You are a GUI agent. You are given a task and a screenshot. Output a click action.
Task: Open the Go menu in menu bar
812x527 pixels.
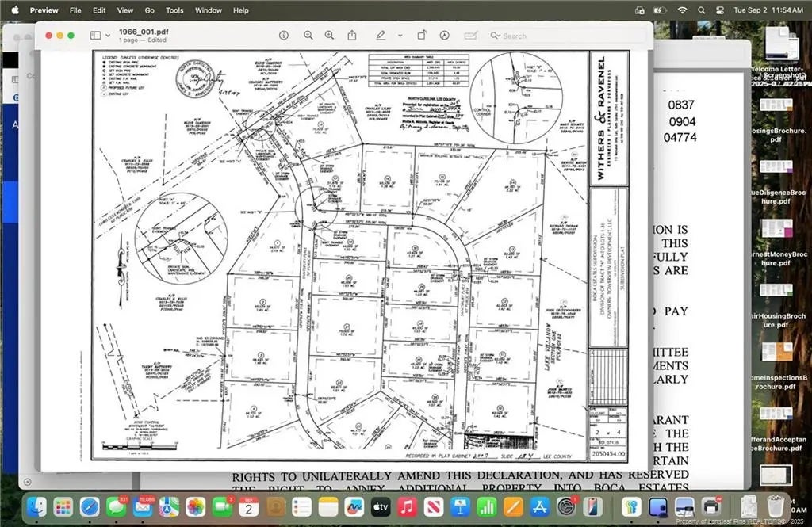[150, 10]
